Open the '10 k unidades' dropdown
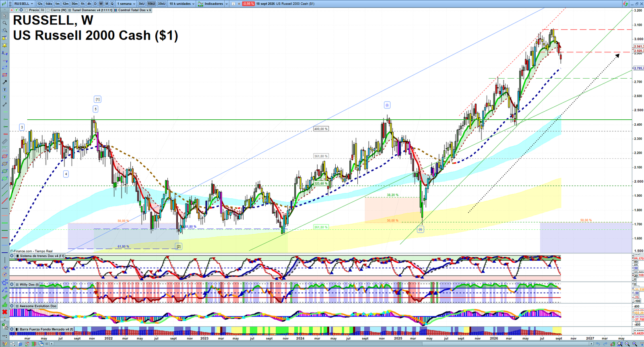 tap(182, 4)
